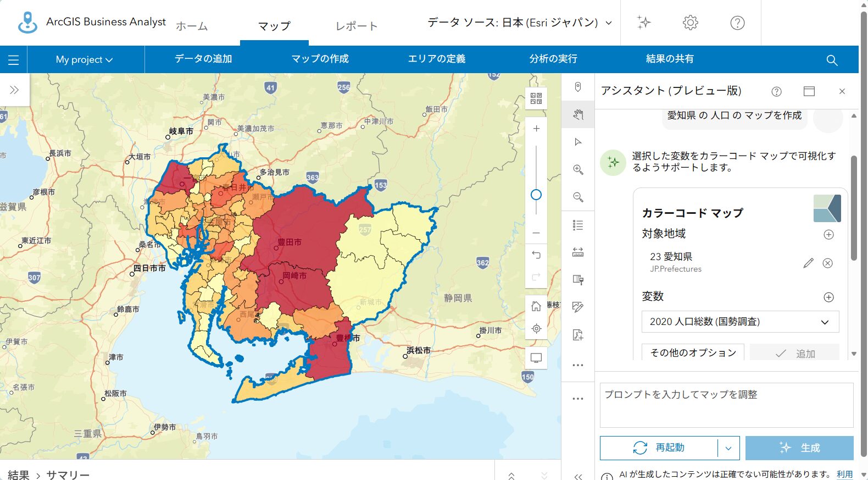Viewport: 868px width, 480px height.
Task: Expand the 2020 人口総数 variable dropdown
Action: point(825,322)
